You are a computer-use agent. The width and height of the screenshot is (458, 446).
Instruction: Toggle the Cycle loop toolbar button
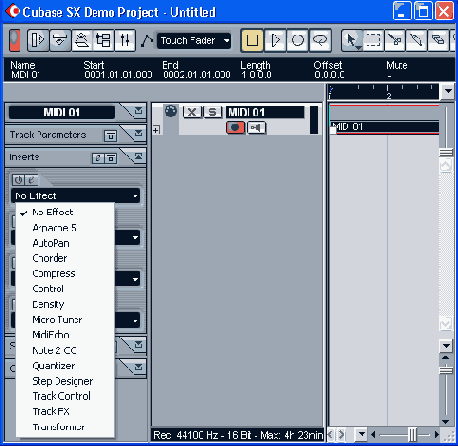point(298,41)
